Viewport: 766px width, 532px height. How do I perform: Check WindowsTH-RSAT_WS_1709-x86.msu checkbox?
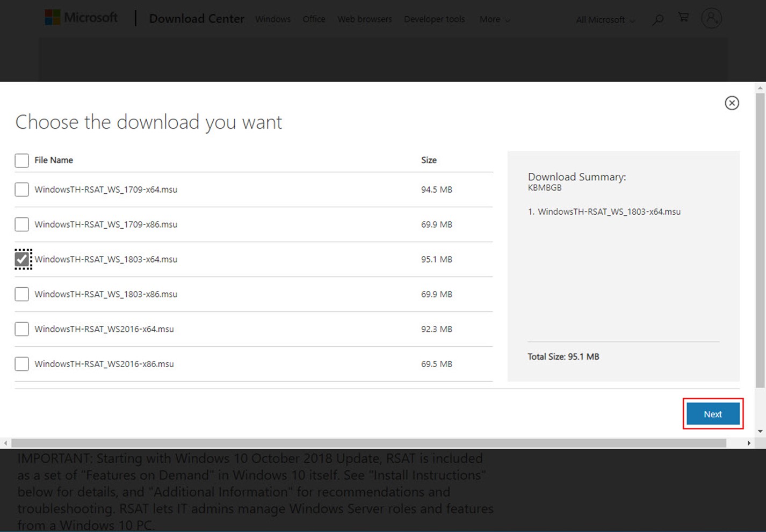(x=21, y=224)
